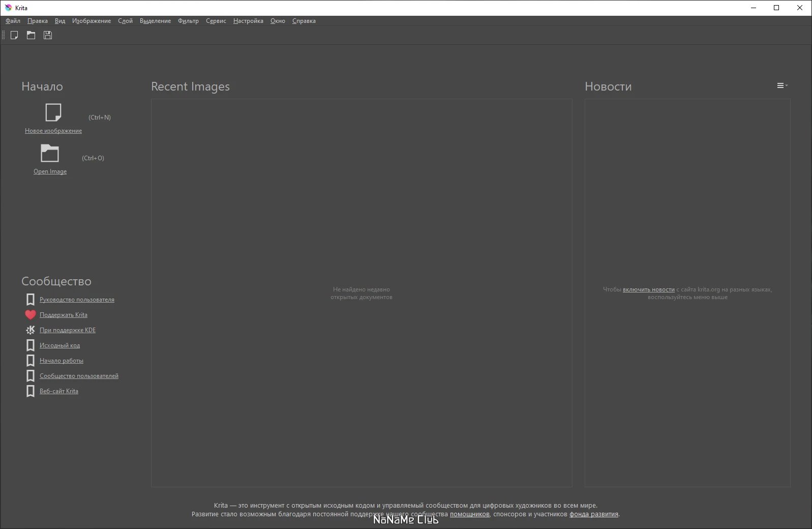
Task: Open the Файл menu
Action: point(13,21)
